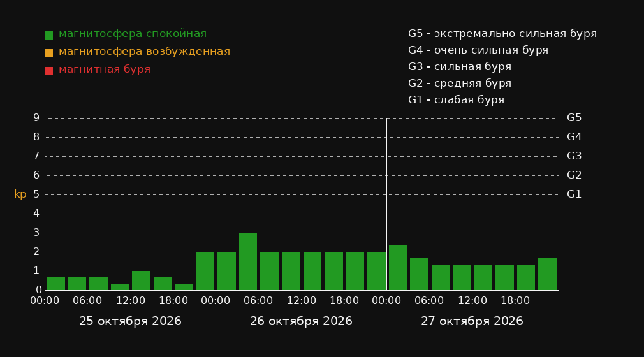Click the 12:00 time label under 26 October
Viewport: 644px width, 357px height.
tap(302, 301)
